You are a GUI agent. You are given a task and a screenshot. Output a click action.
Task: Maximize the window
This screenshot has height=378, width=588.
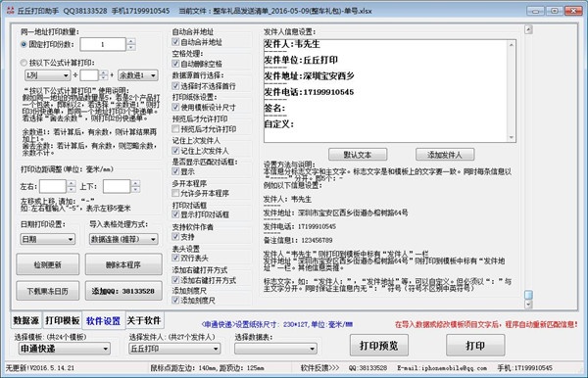555,11
